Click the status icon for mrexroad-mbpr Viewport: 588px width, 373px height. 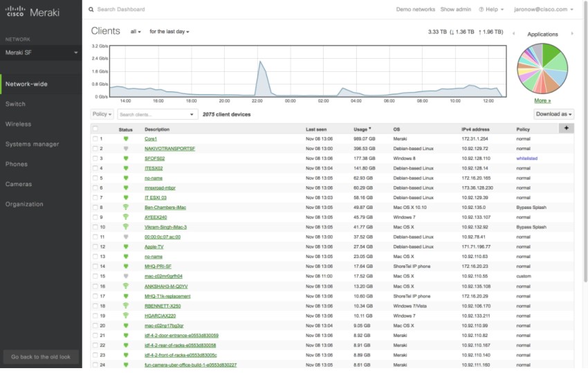click(x=126, y=188)
